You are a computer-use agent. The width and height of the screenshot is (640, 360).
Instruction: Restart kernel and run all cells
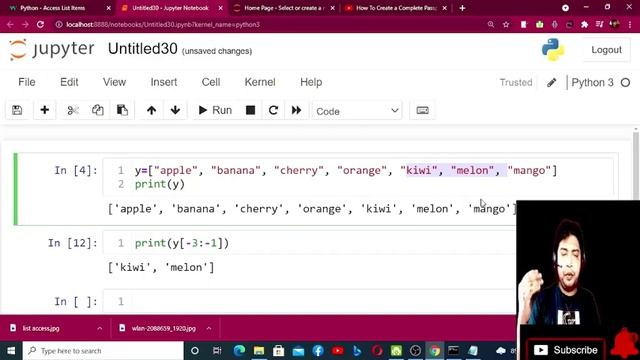tap(296, 110)
